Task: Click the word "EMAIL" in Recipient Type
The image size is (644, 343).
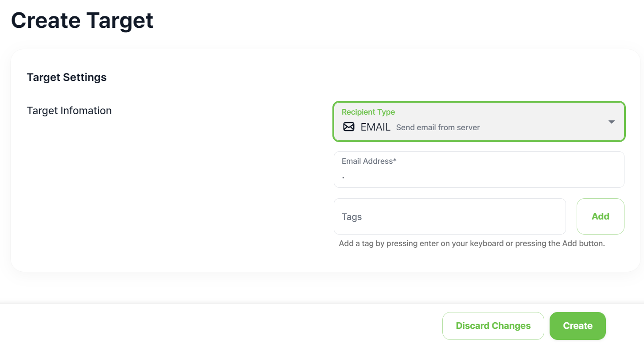Action: (x=375, y=127)
